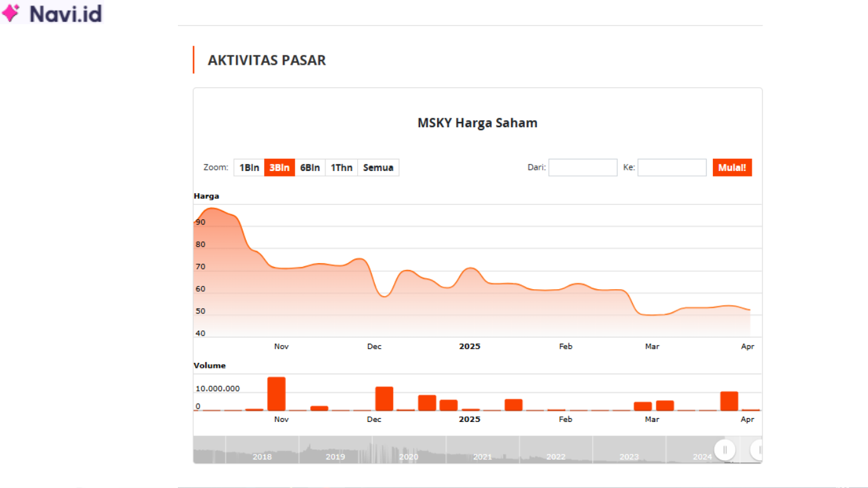Screen dimensions: 868x488
Task: Click 2018 in the navigator timeline
Action: pos(262,457)
